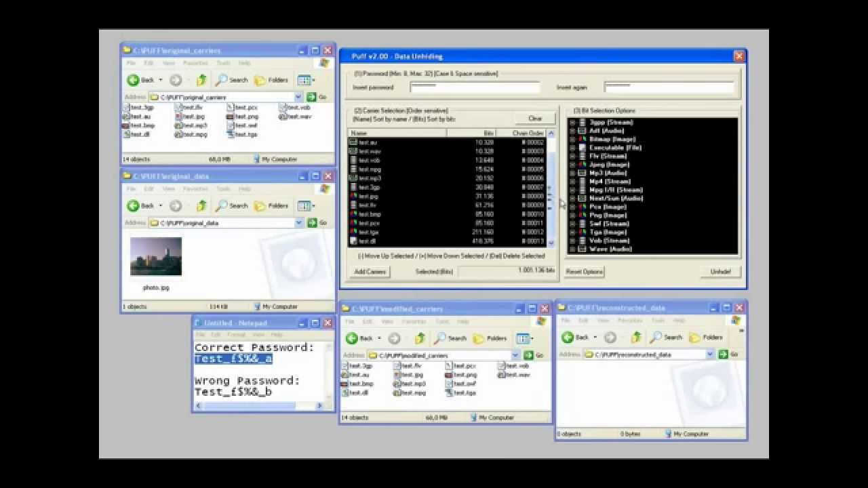
Task: Click Go button in reconstructed_data window
Action: coord(728,354)
